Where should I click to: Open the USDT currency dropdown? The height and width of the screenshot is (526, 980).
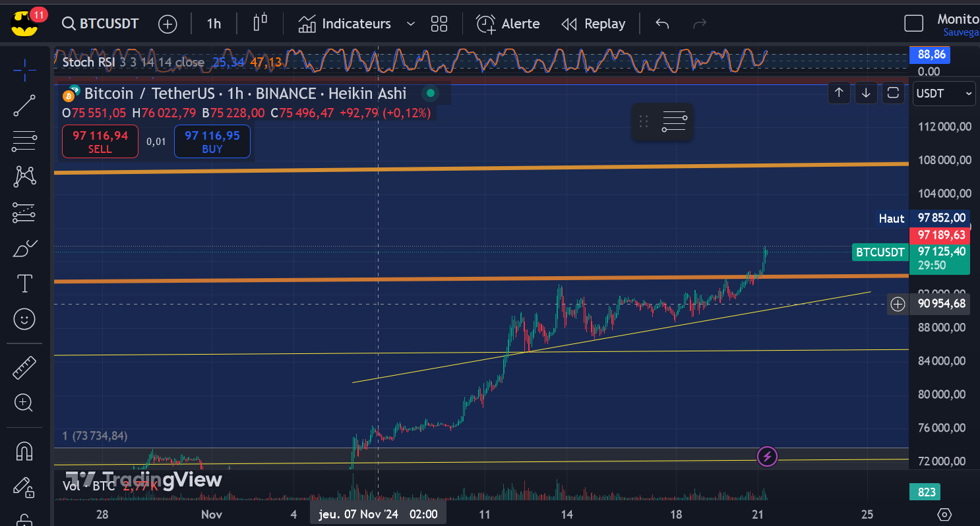point(944,94)
